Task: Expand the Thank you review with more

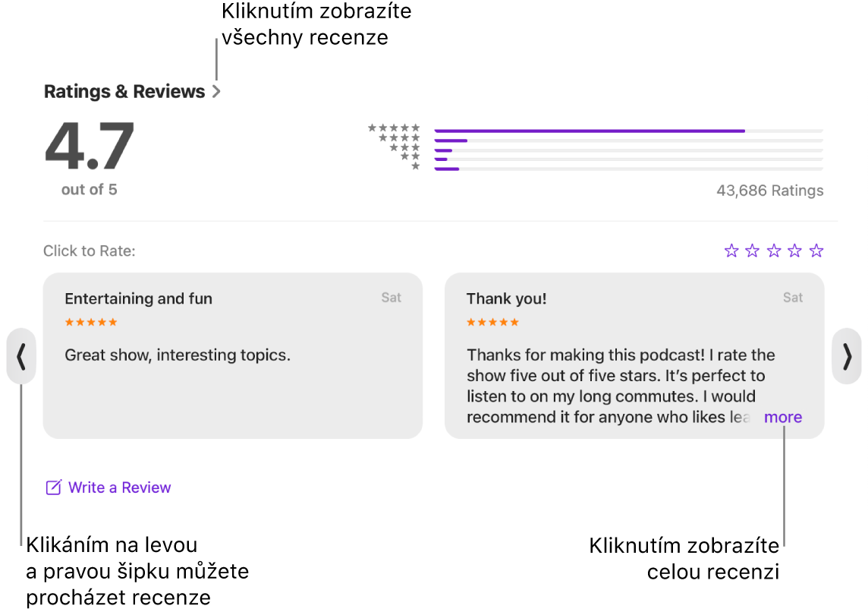Action: click(x=782, y=417)
